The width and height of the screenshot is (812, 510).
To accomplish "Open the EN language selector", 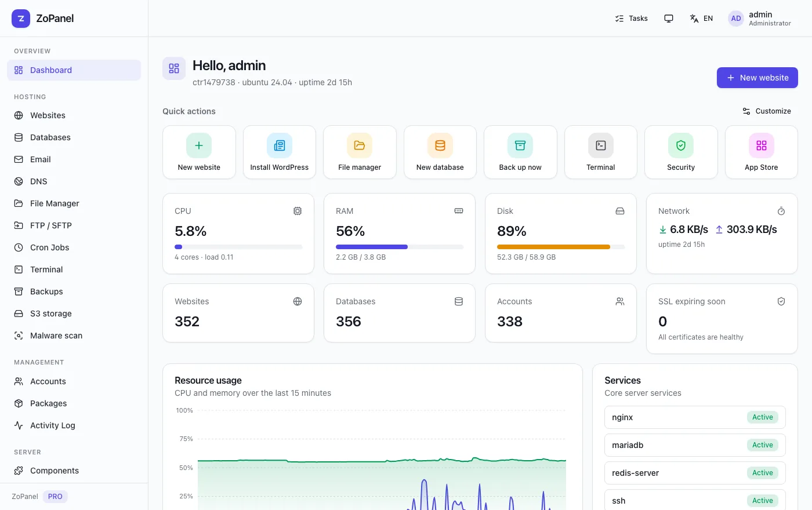I will [x=701, y=19].
